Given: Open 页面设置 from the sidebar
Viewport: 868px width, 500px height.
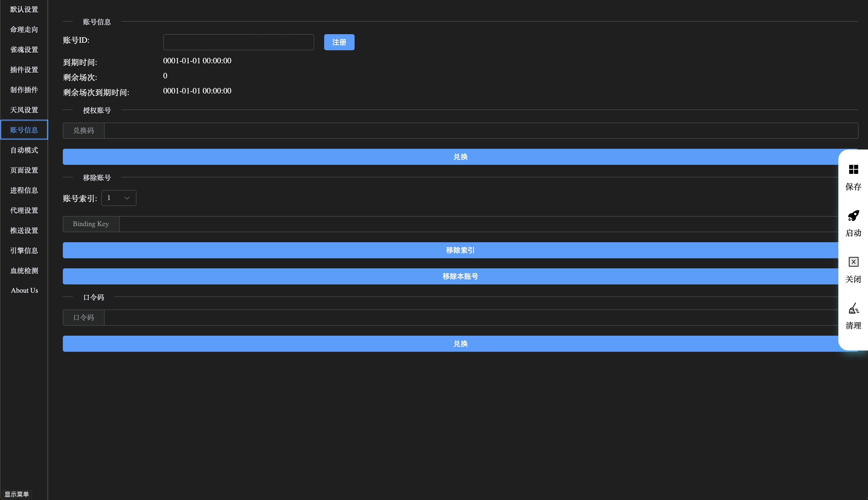Looking at the screenshot, I should 24,170.
